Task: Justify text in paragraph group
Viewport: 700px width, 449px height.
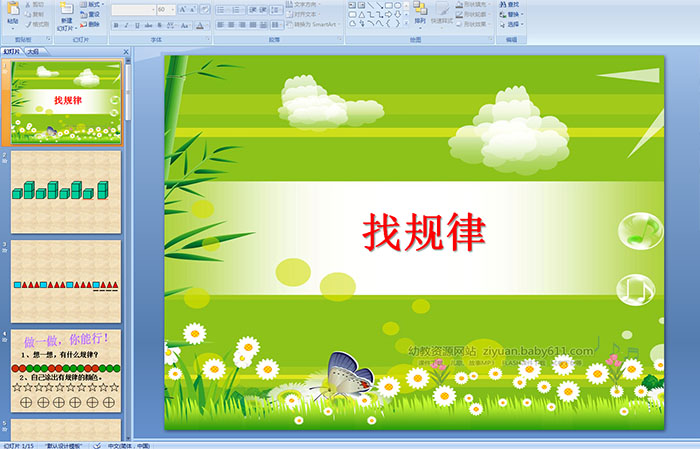Action: (253, 25)
